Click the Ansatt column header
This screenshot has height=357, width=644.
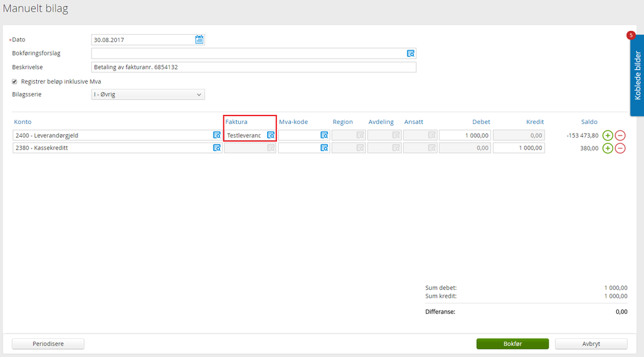click(x=414, y=121)
